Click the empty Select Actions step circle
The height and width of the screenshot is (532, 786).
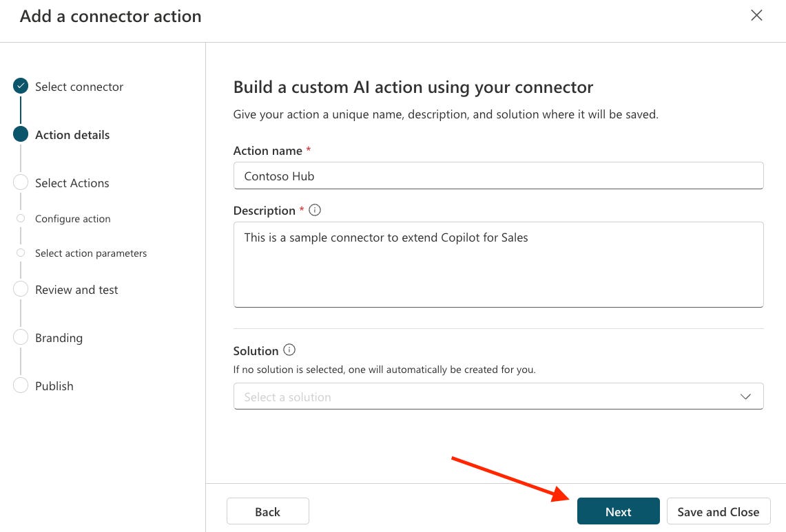[x=21, y=182]
